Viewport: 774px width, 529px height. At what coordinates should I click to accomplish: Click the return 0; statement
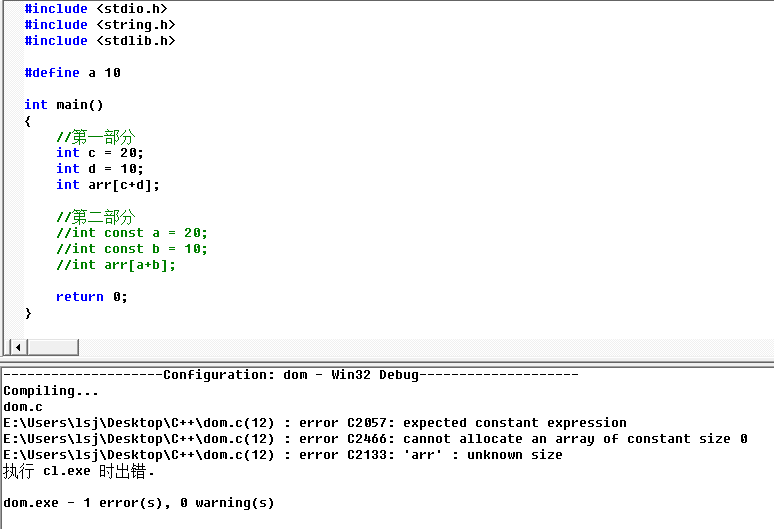click(x=92, y=297)
